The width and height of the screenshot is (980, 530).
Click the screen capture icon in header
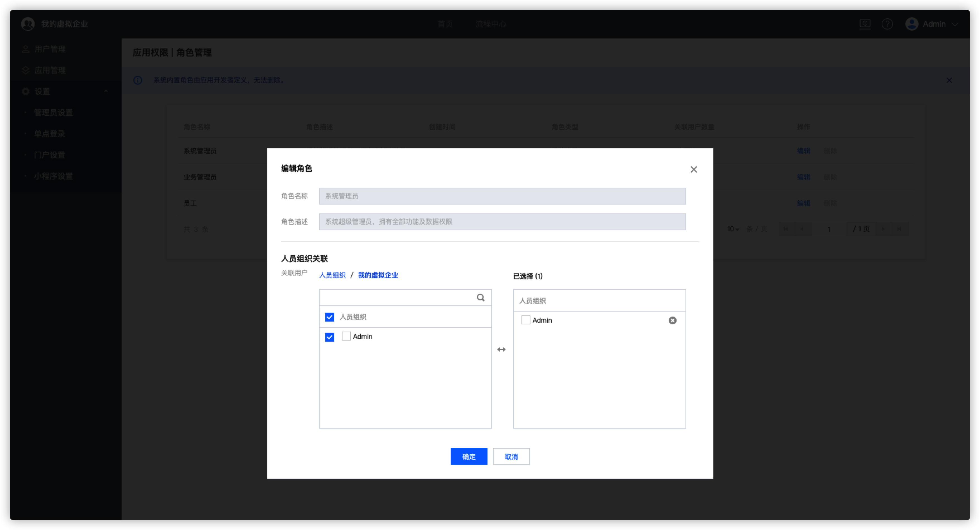click(865, 24)
